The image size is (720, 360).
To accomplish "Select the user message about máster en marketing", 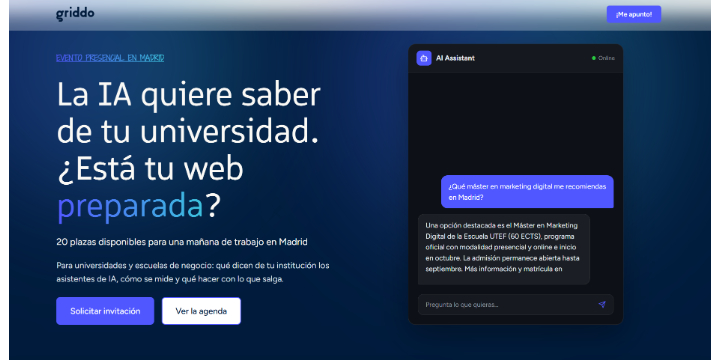I will tap(527, 192).
